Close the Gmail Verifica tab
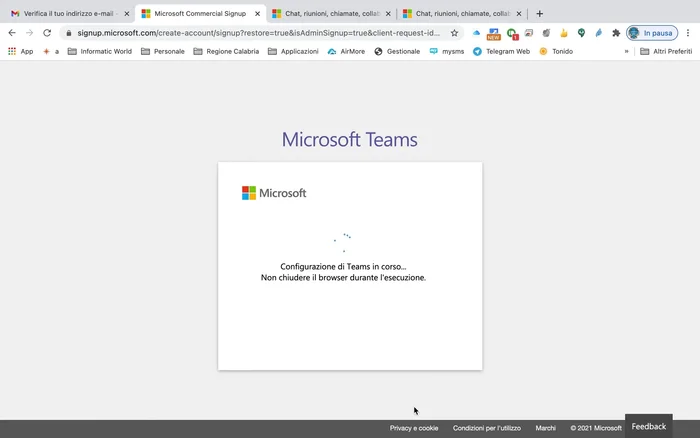The width and height of the screenshot is (700, 438). click(x=127, y=14)
